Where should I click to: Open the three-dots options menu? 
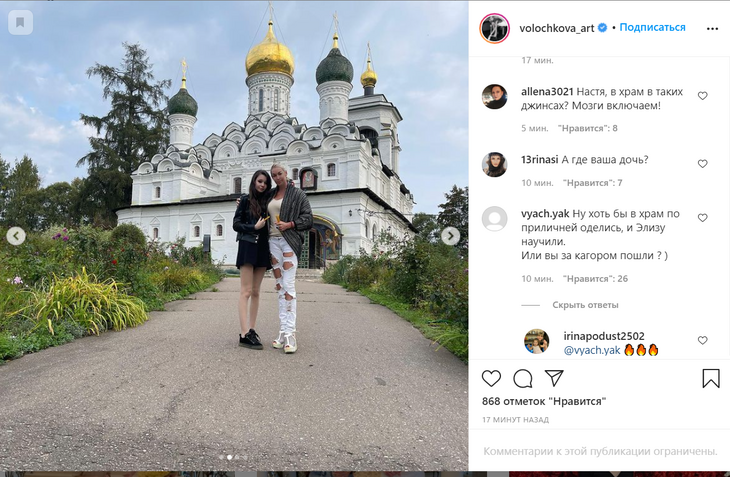(x=712, y=29)
